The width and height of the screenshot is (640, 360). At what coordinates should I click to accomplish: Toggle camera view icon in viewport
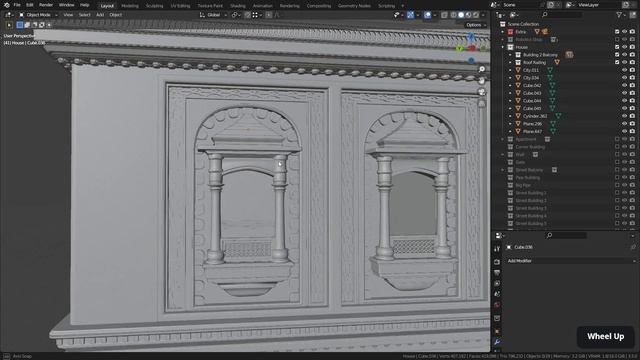click(482, 92)
